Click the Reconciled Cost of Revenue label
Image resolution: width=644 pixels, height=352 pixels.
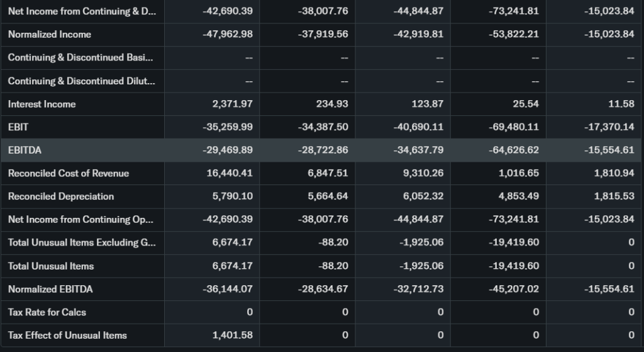(69, 173)
